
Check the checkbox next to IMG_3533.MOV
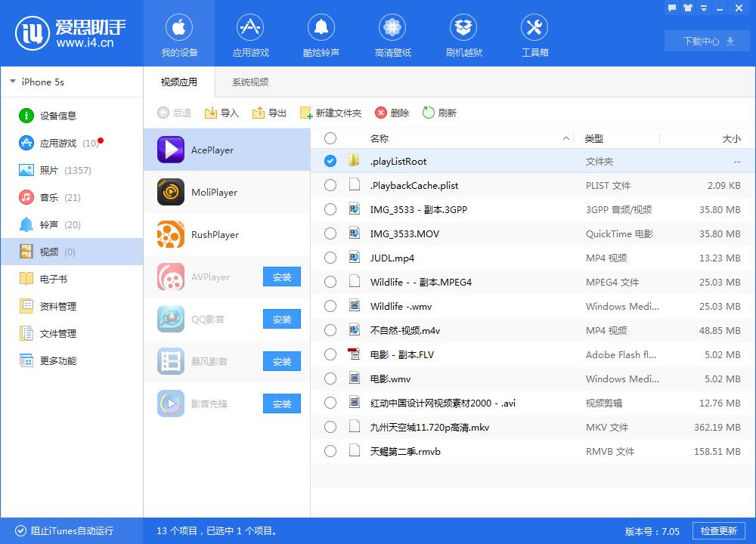point(330,233)
